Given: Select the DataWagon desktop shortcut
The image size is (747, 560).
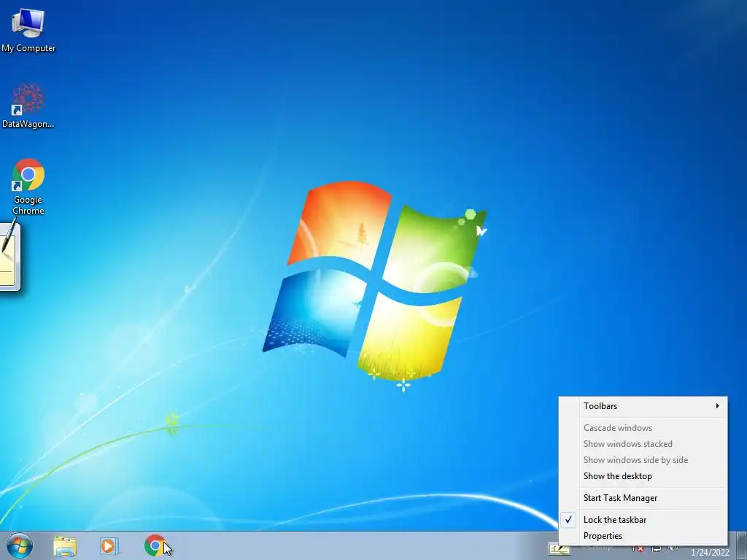Looking at the screenshot, I should (28, 106).
